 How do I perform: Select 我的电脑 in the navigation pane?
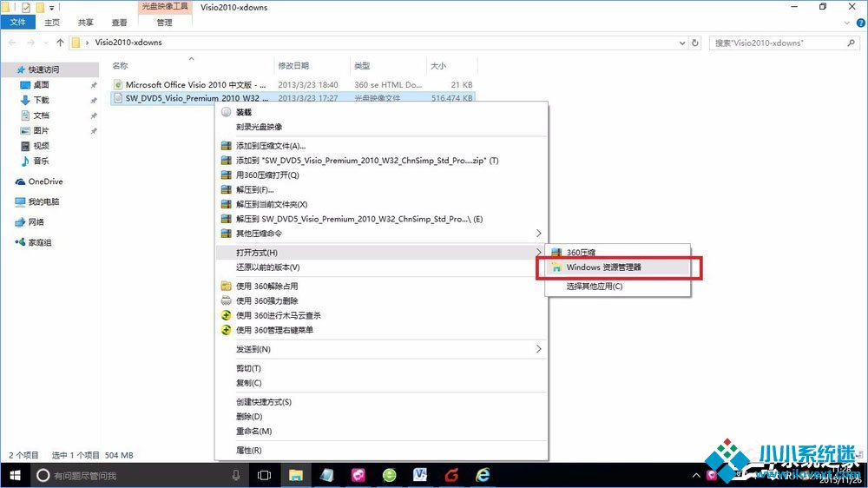click(x=43, y=201)
